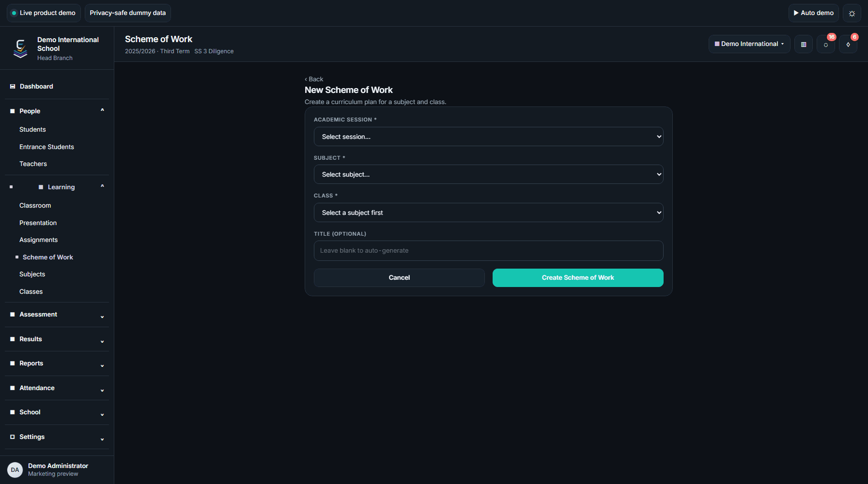Image resolution: width=868 pixels, height=484 pixels.
Task: Select Scheme of Work in sidebar
Action: (x=47, y=257)
